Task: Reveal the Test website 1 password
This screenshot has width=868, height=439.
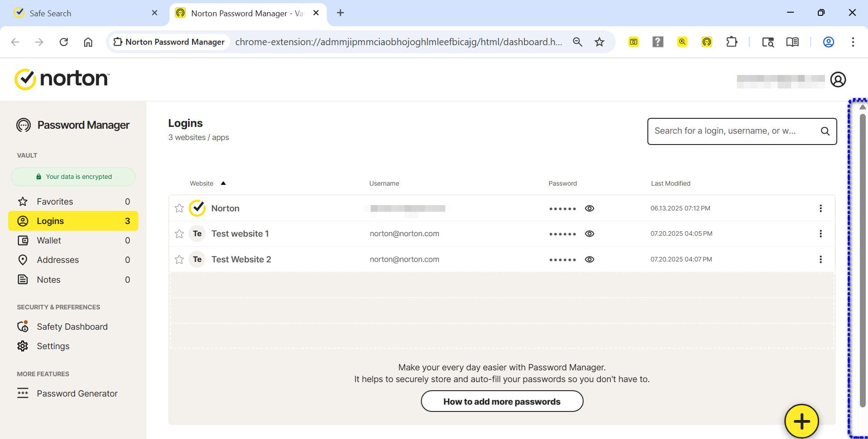Action: 589,234
